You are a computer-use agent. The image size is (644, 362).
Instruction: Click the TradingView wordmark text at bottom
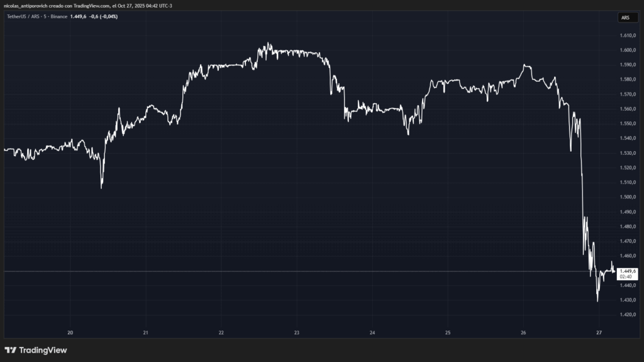pyautogui.click(x=43, y=350)
